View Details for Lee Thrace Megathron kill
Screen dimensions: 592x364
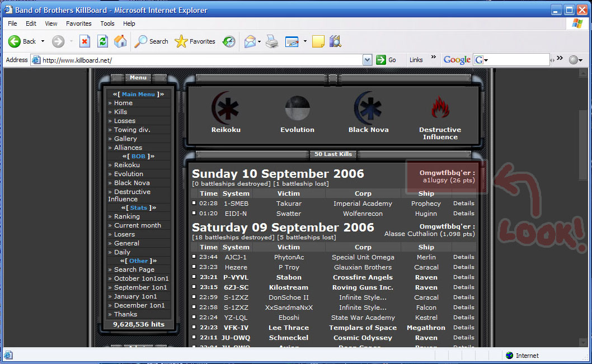click(464, 328)
